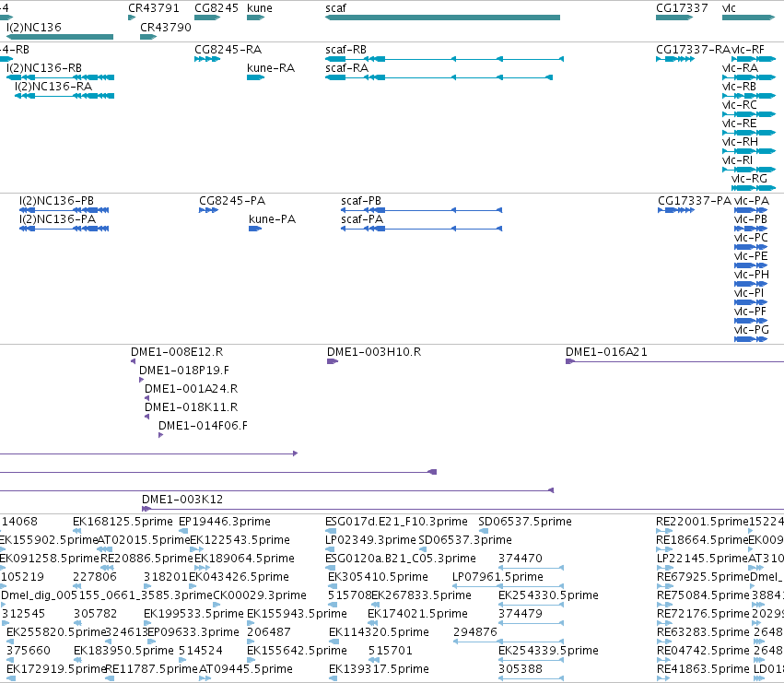Click the CG8245 gene glyph
784x683 pixels.
[207, 18]
